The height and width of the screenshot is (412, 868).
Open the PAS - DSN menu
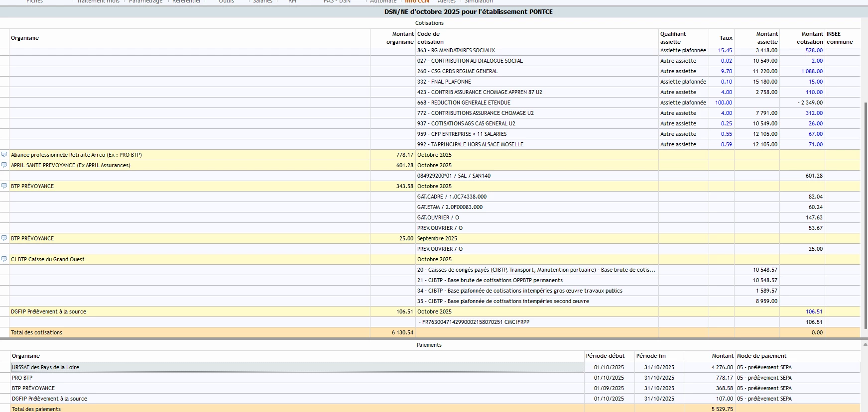337,1
